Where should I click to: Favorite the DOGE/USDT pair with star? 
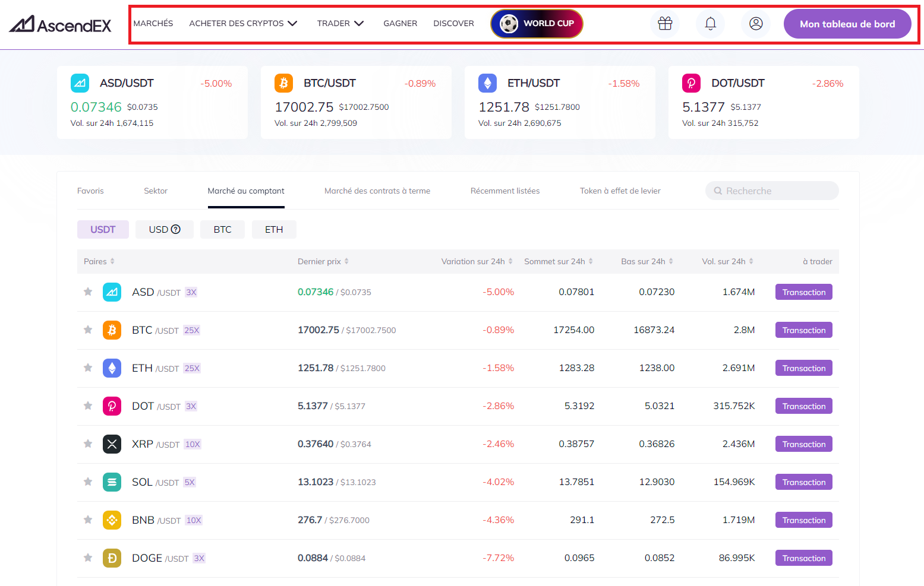pyautogui.click(x=88, y=558)
